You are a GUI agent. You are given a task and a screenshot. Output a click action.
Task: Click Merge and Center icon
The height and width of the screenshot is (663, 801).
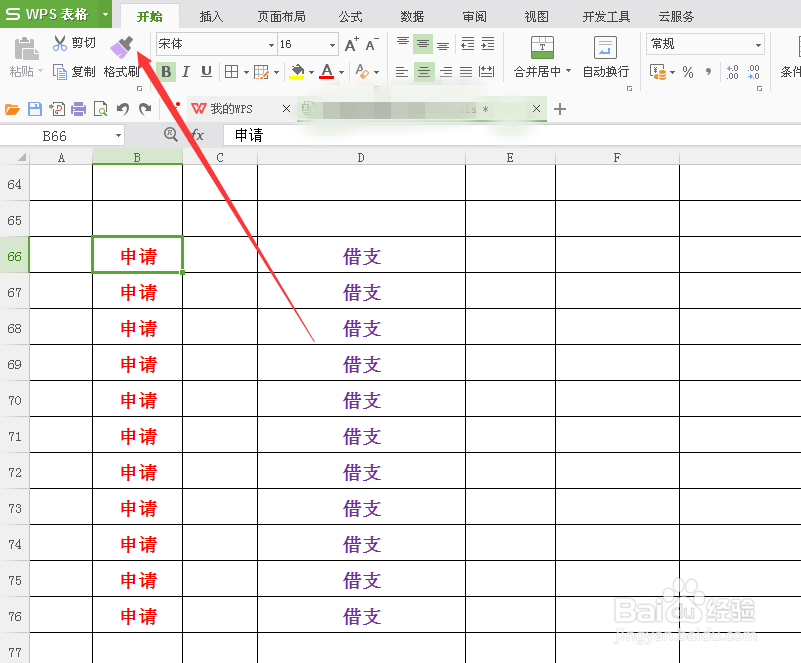click(x=542, y=48)
